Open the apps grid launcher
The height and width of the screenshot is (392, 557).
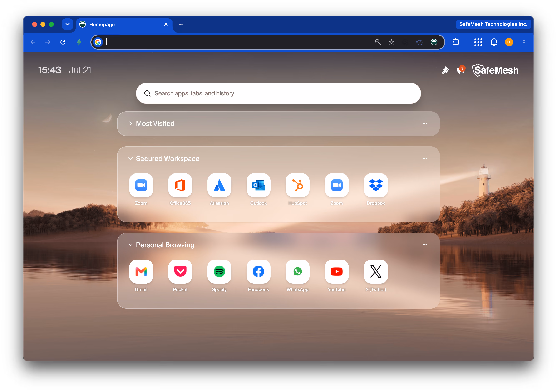click(478, 42)
